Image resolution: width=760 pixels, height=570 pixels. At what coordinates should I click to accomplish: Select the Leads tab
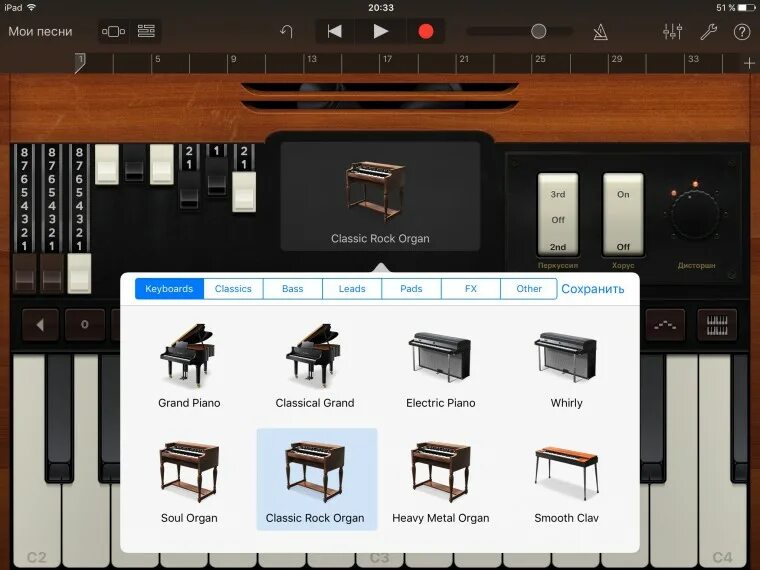click(352, 289)
